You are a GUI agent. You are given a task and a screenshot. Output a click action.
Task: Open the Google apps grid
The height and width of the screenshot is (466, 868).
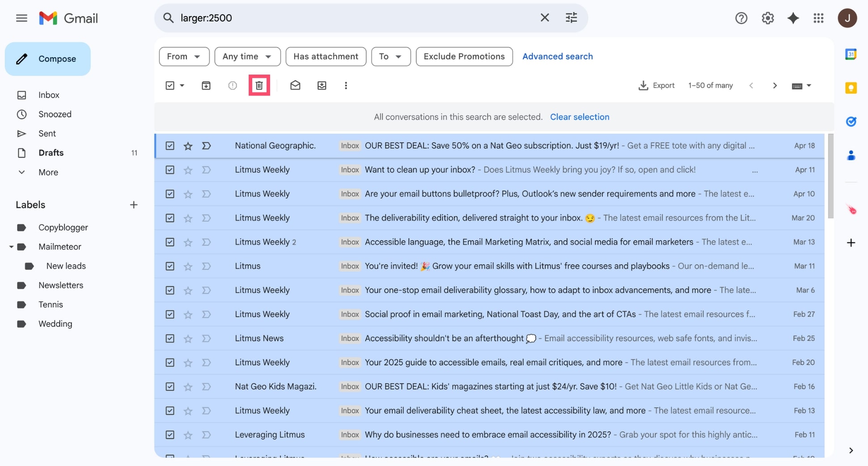pyautogui.click(x=818, y=18)
